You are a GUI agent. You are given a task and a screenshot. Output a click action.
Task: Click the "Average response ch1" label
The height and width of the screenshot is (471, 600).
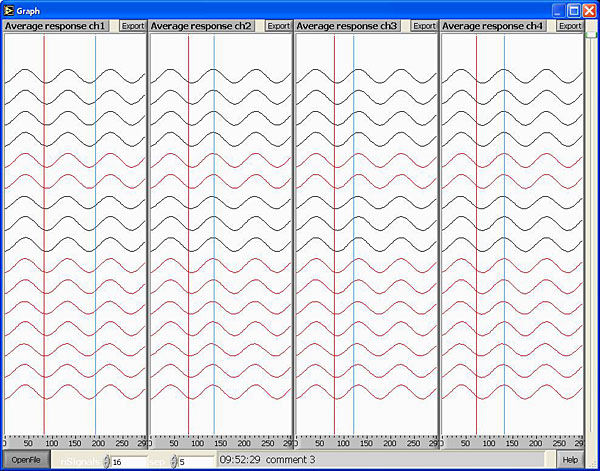point(56,26)
